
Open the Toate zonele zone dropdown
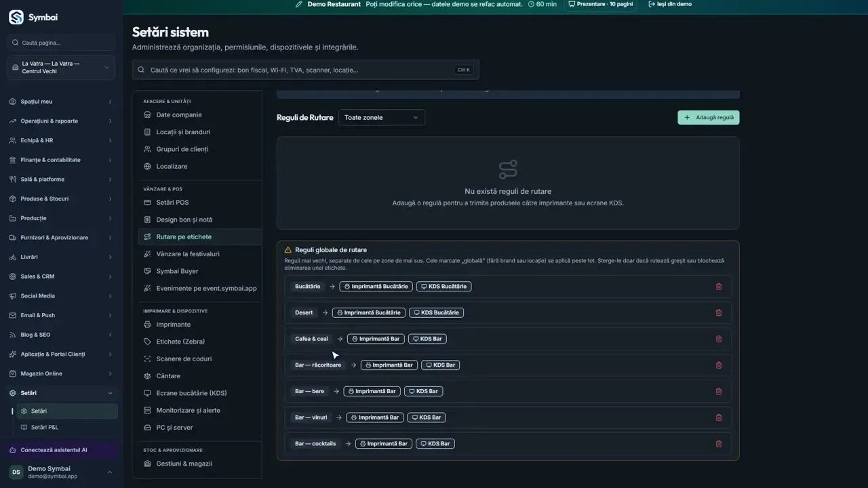[x=382, y=117]
